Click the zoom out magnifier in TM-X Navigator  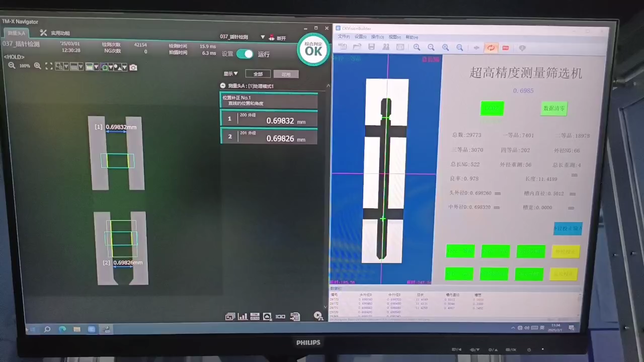(x=12, y=66)
